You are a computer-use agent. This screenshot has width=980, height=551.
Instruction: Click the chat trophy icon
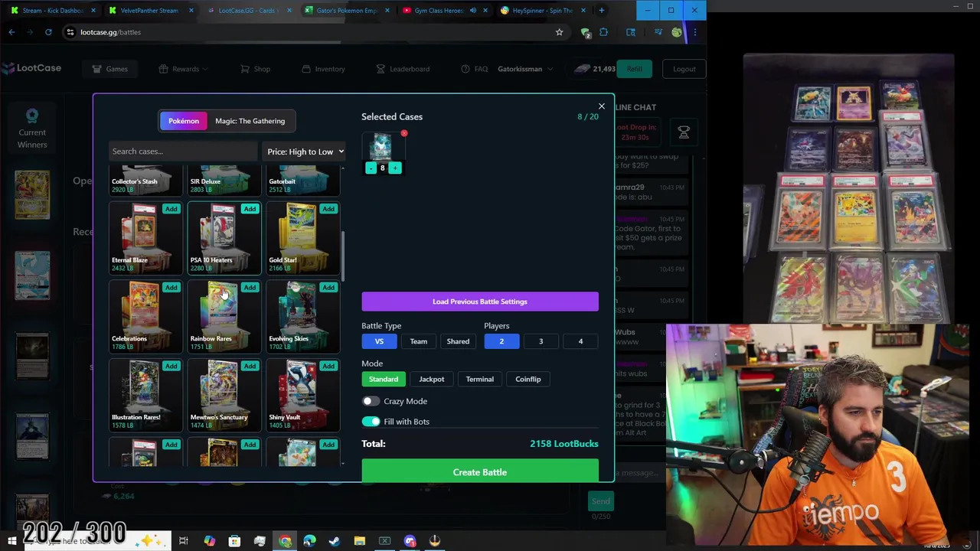pos(684,132)
